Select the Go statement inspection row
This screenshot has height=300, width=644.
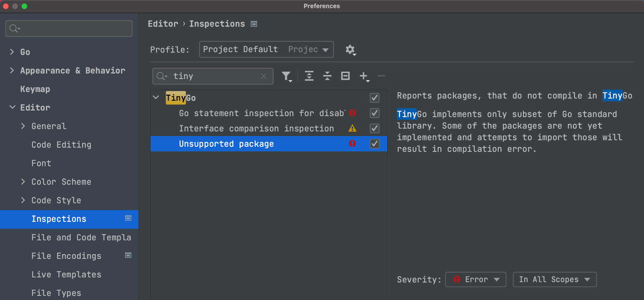262,113
